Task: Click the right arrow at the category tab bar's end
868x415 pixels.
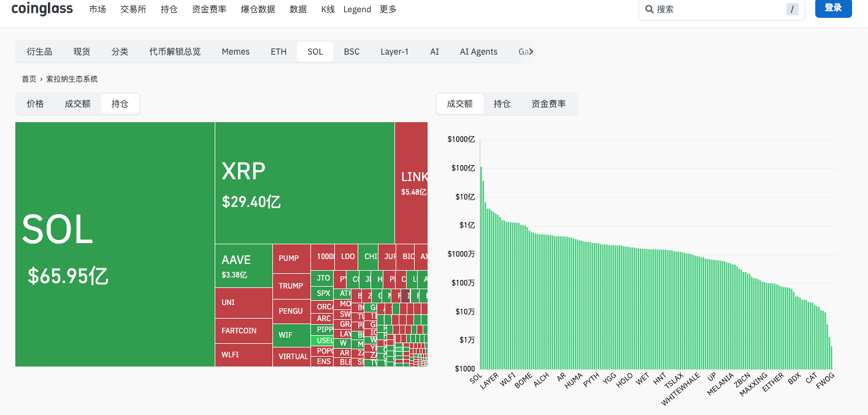Action: pyautogui.click(x=531, y=52)
